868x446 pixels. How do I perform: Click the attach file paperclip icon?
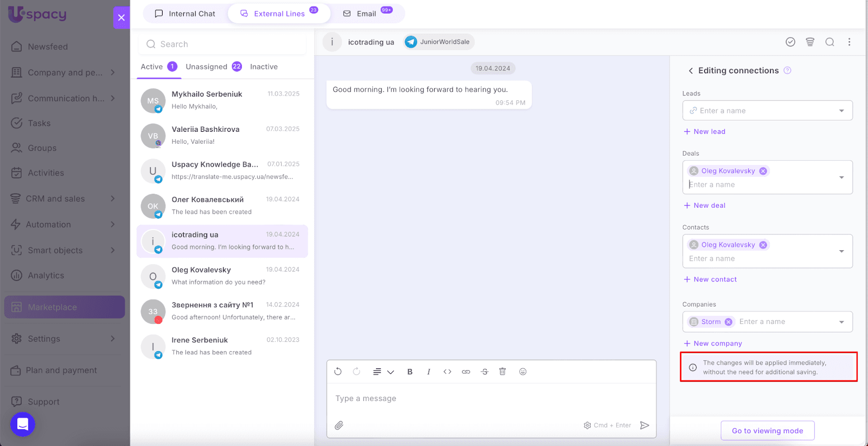pyautogui.click(x=339, y=425)
